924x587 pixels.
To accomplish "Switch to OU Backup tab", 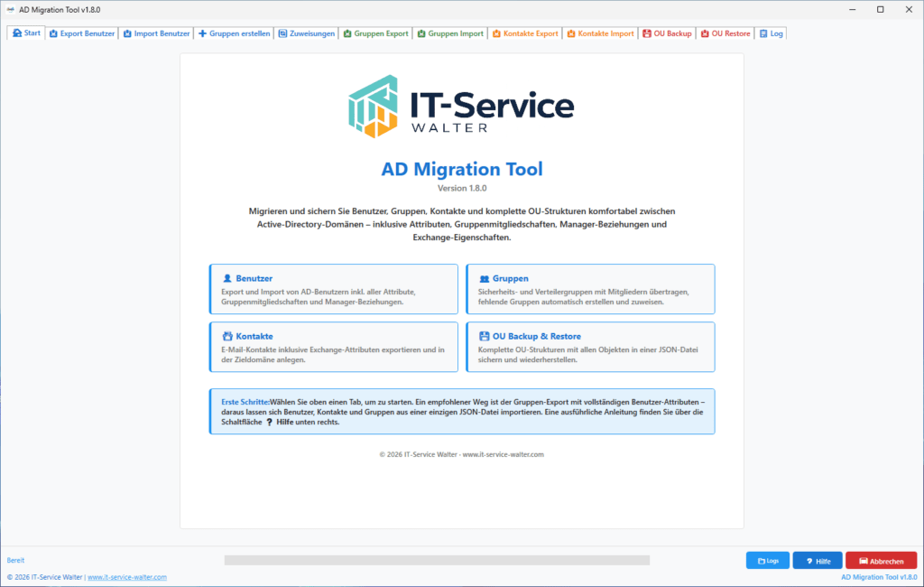I will (667, 33).
